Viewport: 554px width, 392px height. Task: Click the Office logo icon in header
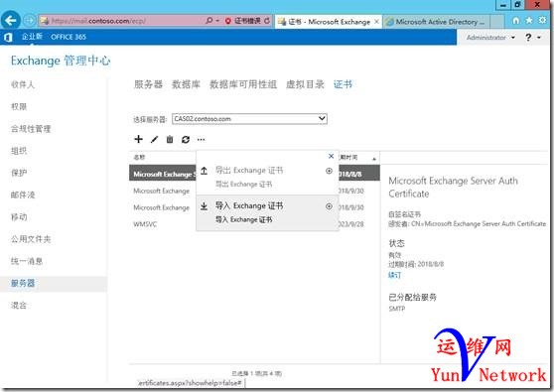(8, 37)
